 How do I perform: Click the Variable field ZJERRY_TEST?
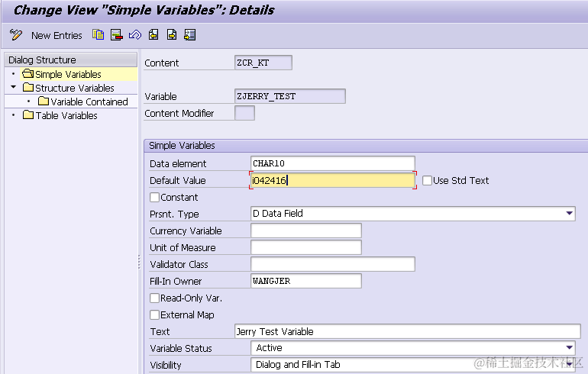click(290, 96)
